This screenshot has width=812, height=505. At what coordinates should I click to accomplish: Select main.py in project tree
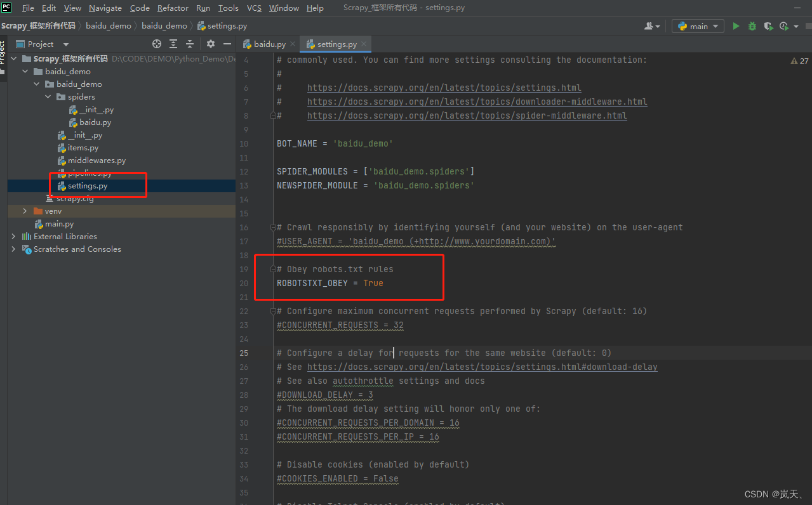(x=59, y=223)
